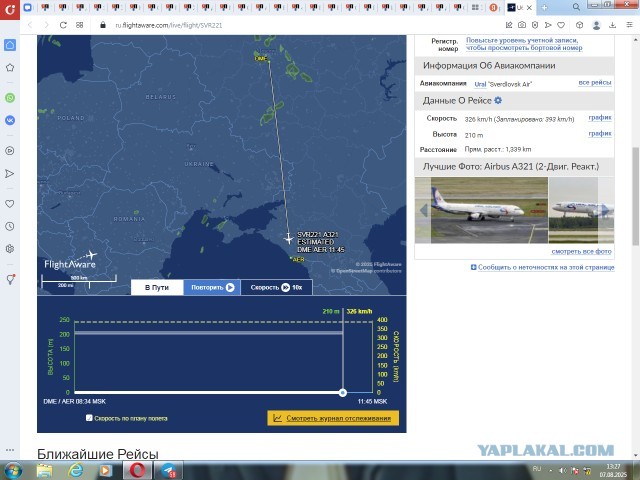Open altitude 'график' link
The image size is (640, 480).
600,133
